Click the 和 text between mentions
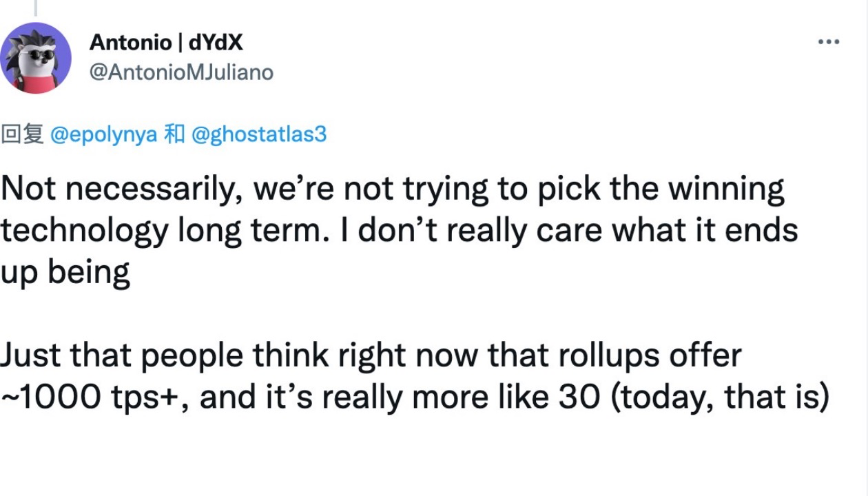 (173, 134)
